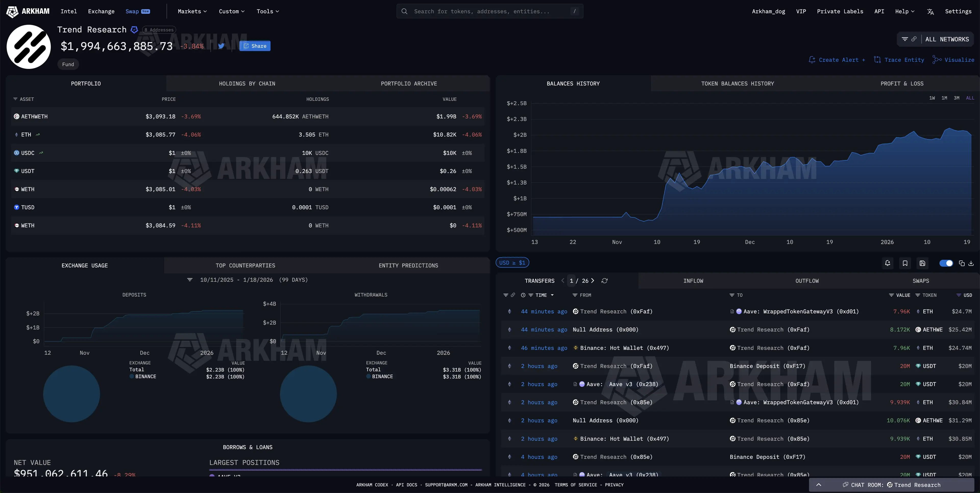The image size is (980, 493).
Task: Expand the chat room panel chevron
Action: [x=819, y=485]
